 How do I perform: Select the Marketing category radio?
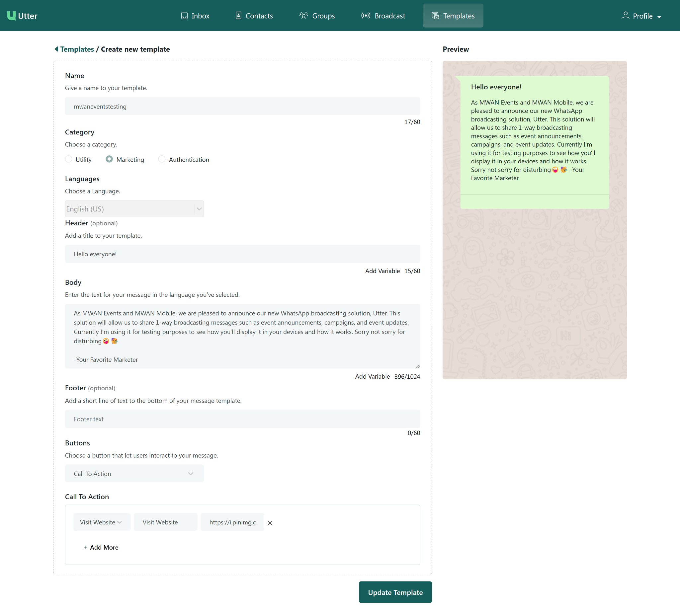109,159
